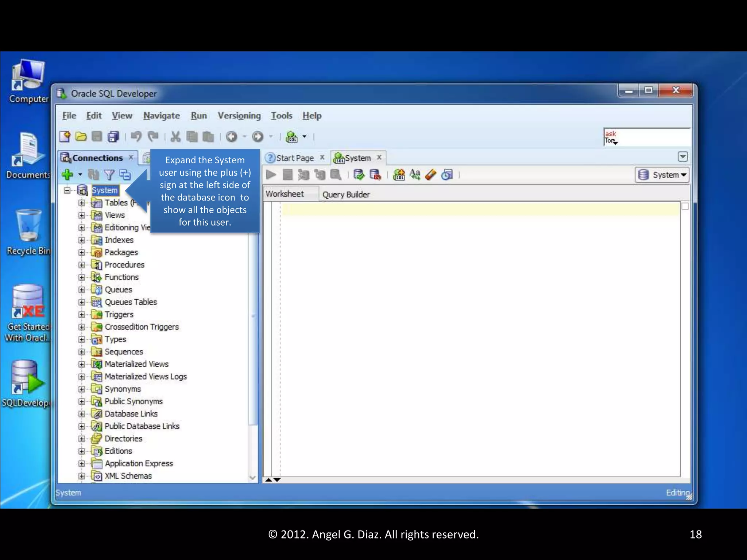
Task: Click the To Upper/Lower case icon
Action: click(415, 175)
